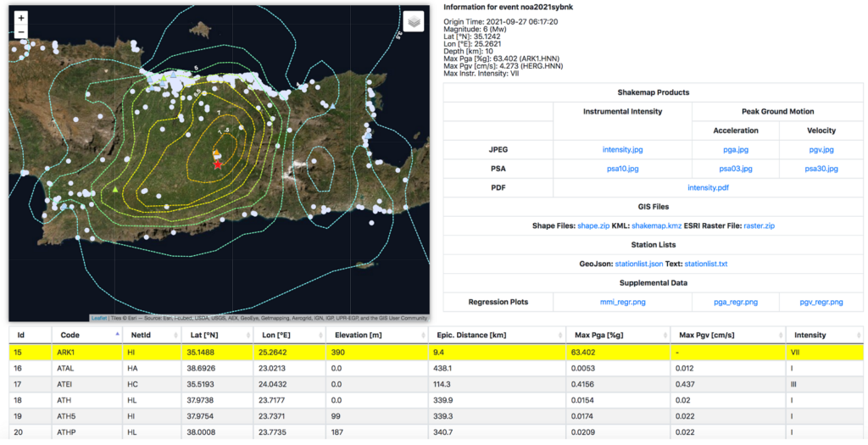The width and height of the screenshot is (868, 445).
Task: Open the Leaflet attribution link
Action: pos(99,318)
